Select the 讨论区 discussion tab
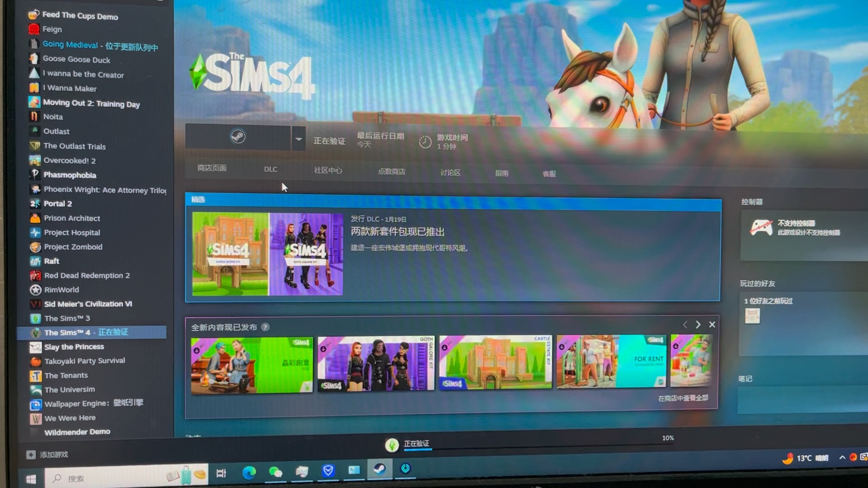The image size is (868, 488). tap(449, 172)
